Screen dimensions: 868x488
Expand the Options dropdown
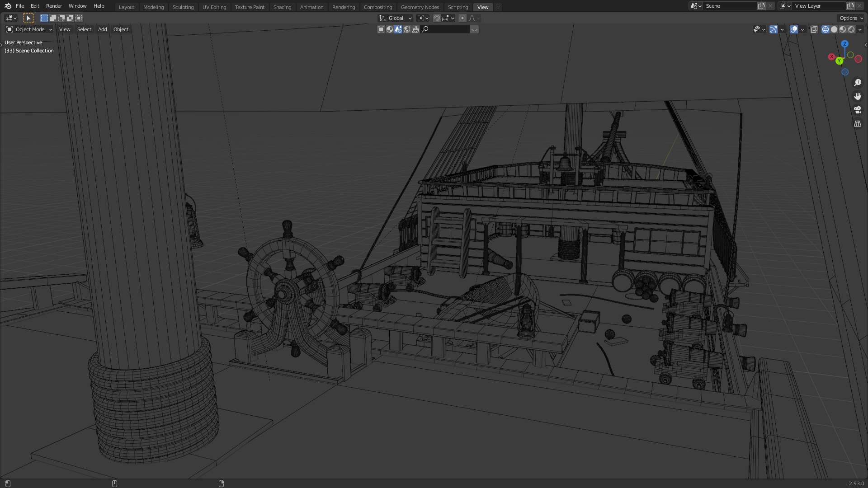click(x=851, y=18)
